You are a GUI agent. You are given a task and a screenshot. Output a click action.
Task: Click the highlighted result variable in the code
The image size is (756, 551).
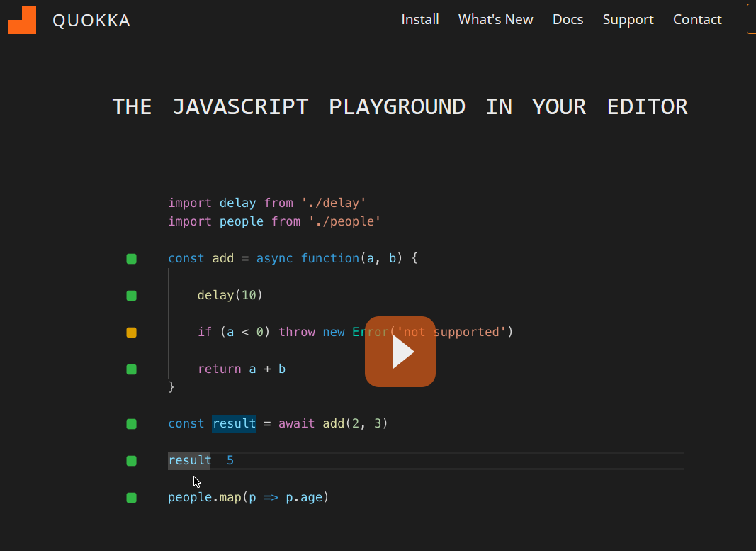234,423
